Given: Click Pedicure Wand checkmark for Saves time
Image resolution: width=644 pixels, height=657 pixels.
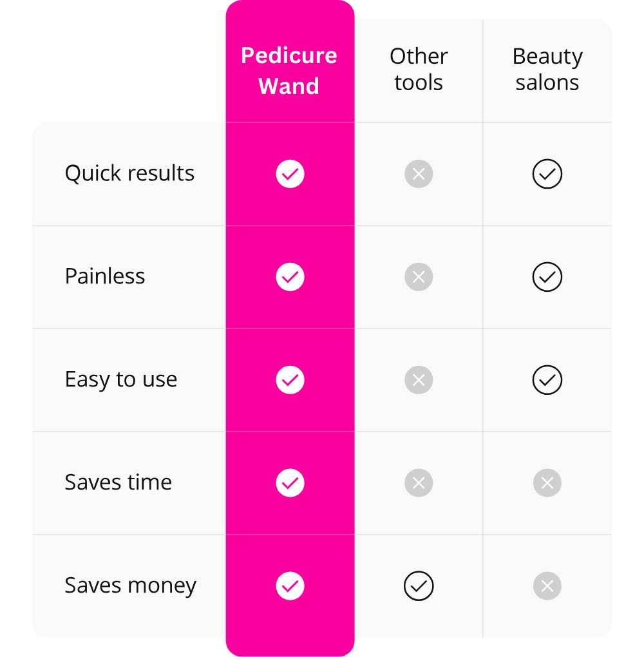Looking at the screenshot, I should pos(290,483).
